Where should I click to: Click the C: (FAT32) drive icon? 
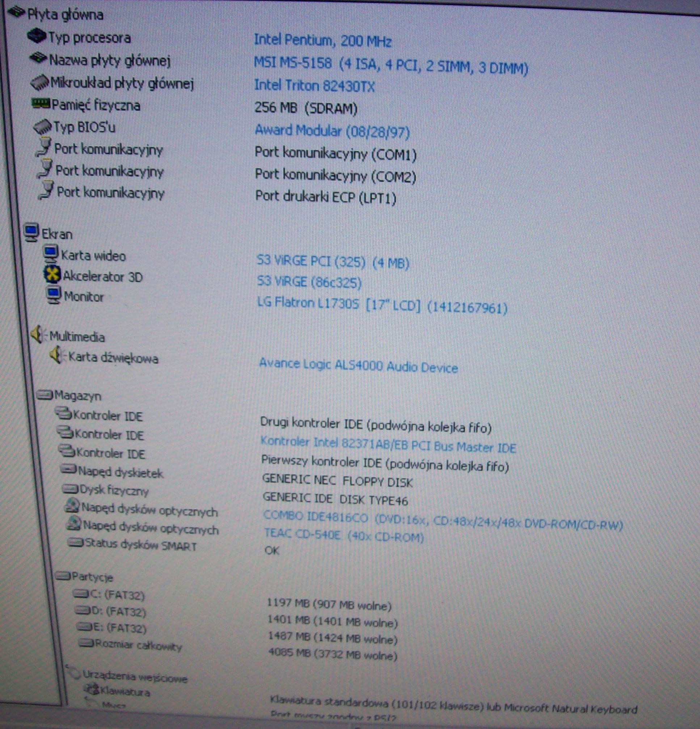coord(81,594)
